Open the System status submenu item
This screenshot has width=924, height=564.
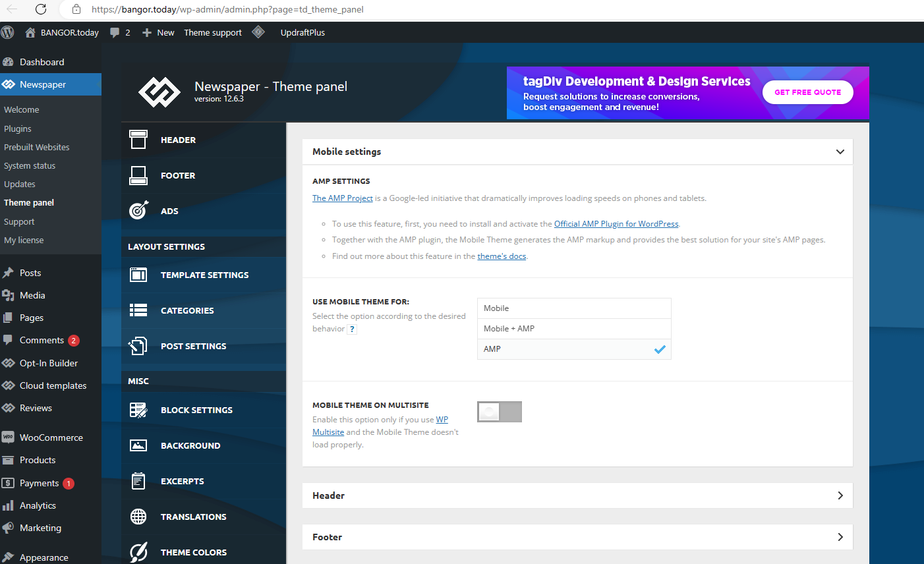30,166
